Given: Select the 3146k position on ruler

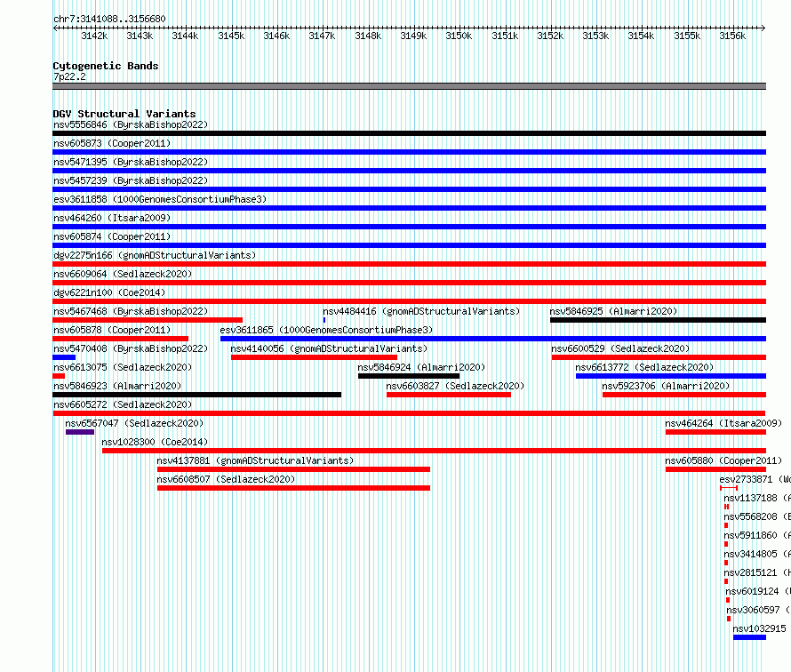Looking at the screenshot, I should [276, 36].
